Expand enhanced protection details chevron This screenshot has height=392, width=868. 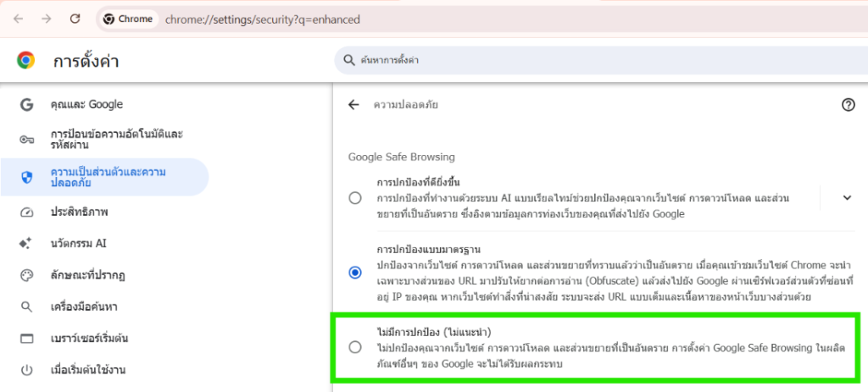click(x=847, y=197)
